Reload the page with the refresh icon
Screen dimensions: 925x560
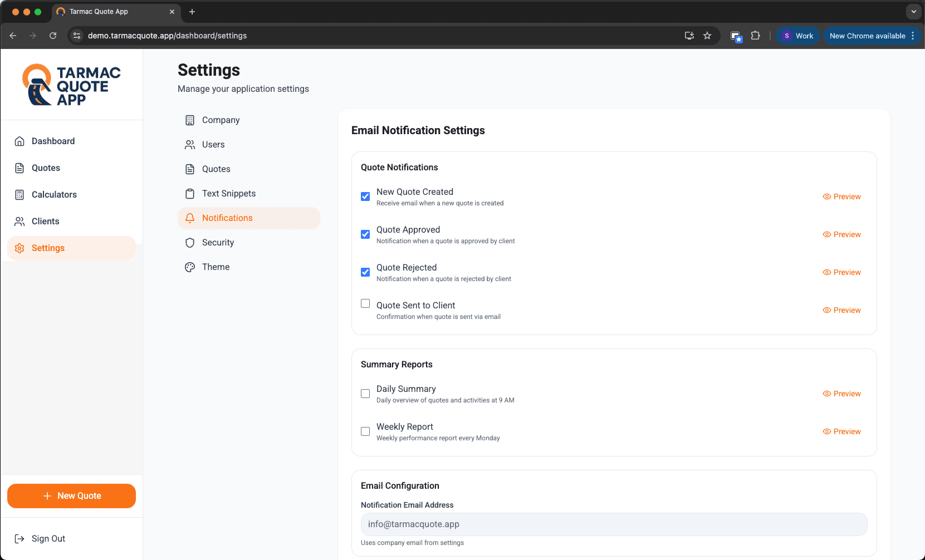tap(53, 36)
